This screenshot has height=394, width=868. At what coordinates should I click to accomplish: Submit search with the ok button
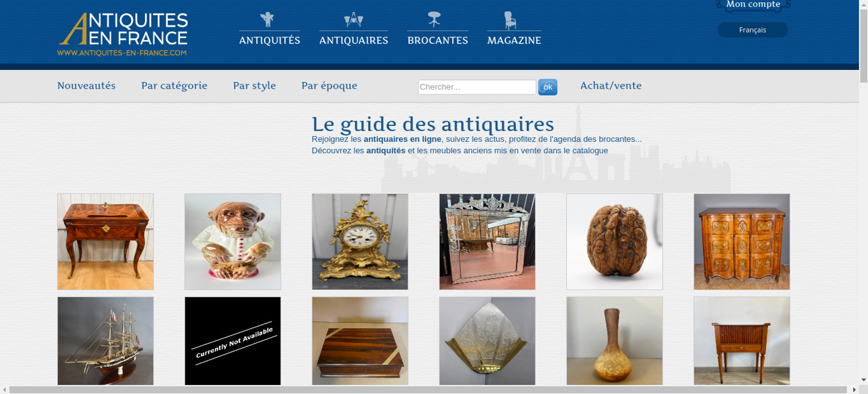(x=548, y=87)
